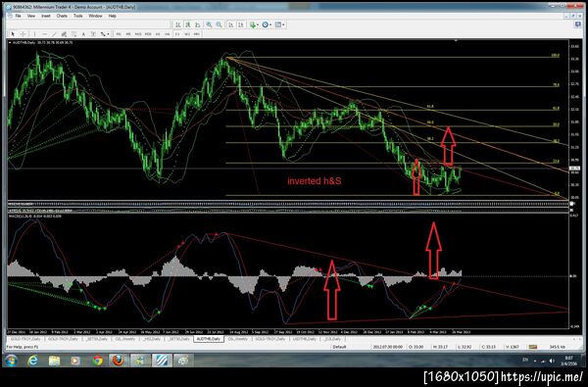Select the Crosshair tool

coord(23,34)
